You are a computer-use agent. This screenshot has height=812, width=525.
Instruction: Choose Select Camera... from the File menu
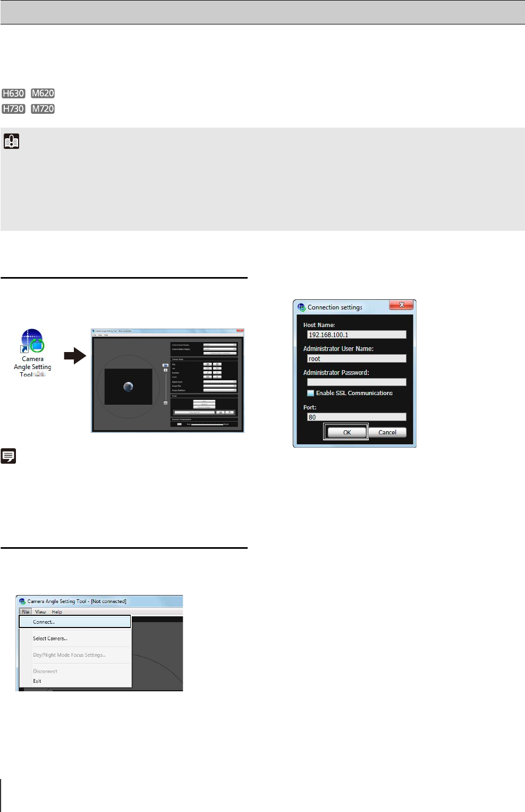tap(75, 638)
